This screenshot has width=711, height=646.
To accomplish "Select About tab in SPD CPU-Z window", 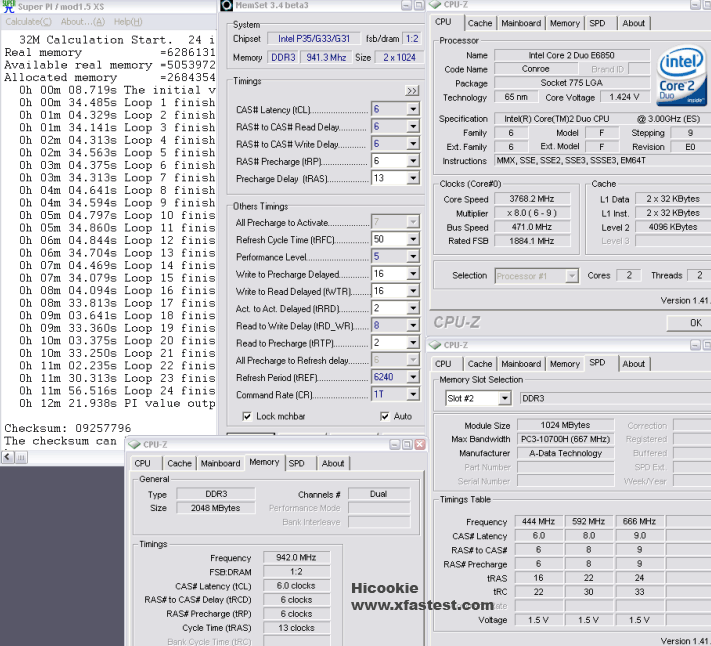I will (x=633, y=364).
